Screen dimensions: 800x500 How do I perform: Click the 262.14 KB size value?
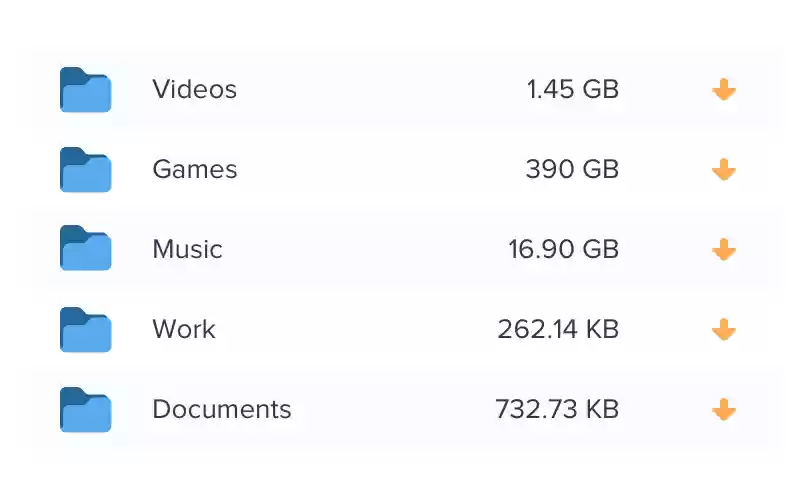point(558,329)
